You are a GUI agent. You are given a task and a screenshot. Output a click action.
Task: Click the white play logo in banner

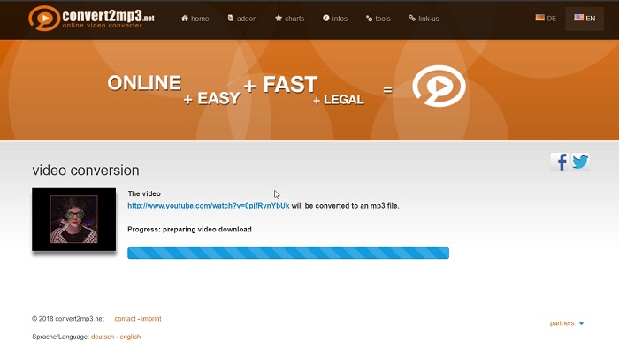click(439, 86)
